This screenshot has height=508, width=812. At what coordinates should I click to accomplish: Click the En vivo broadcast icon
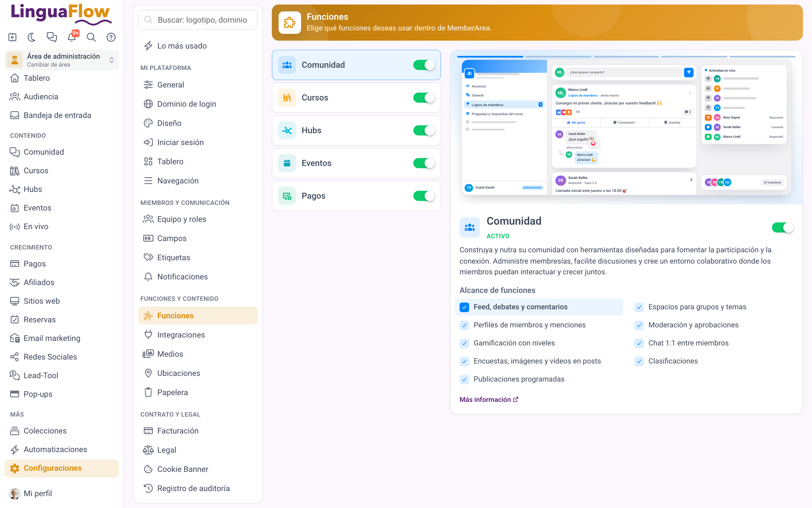tap(14, 227)
